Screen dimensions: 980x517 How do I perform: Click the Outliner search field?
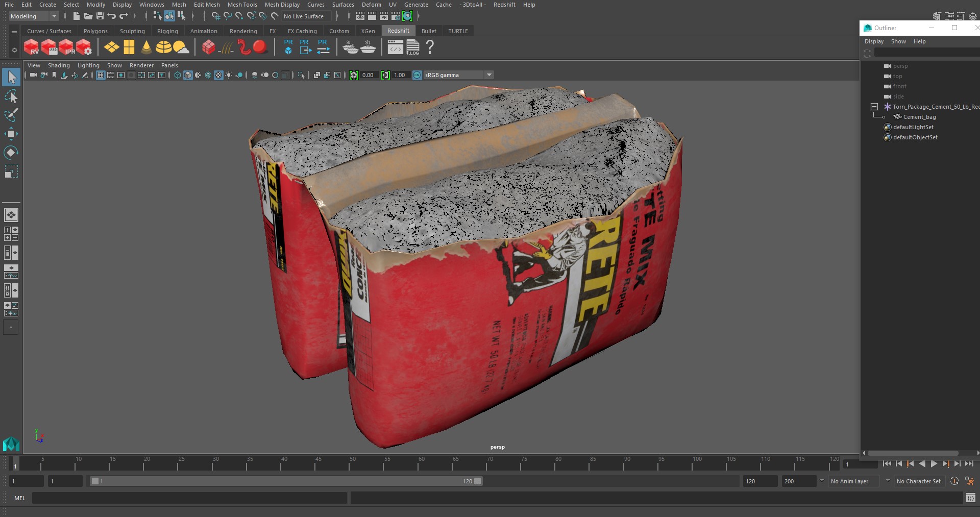pos(926,53)
